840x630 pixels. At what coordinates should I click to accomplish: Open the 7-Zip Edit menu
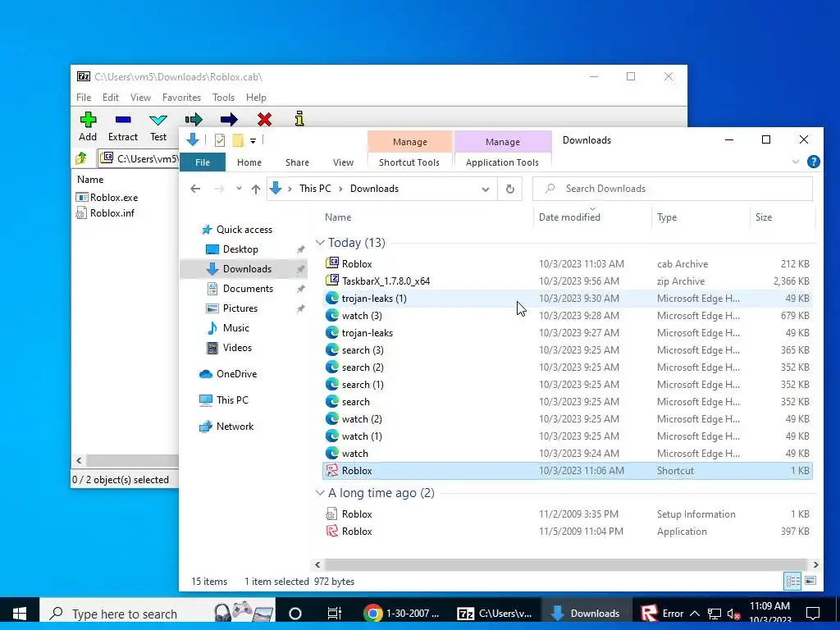(111, 98)
